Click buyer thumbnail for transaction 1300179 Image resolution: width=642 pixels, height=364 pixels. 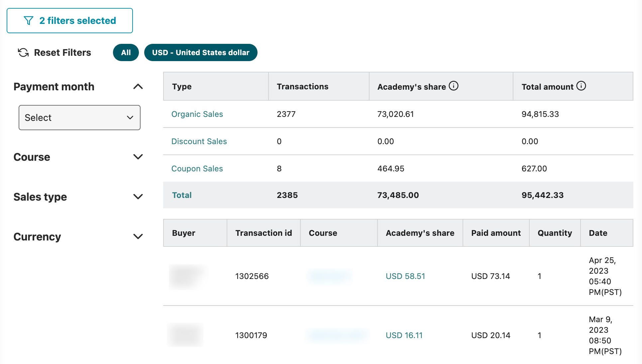pyautogui.click(x=185, y=335)
